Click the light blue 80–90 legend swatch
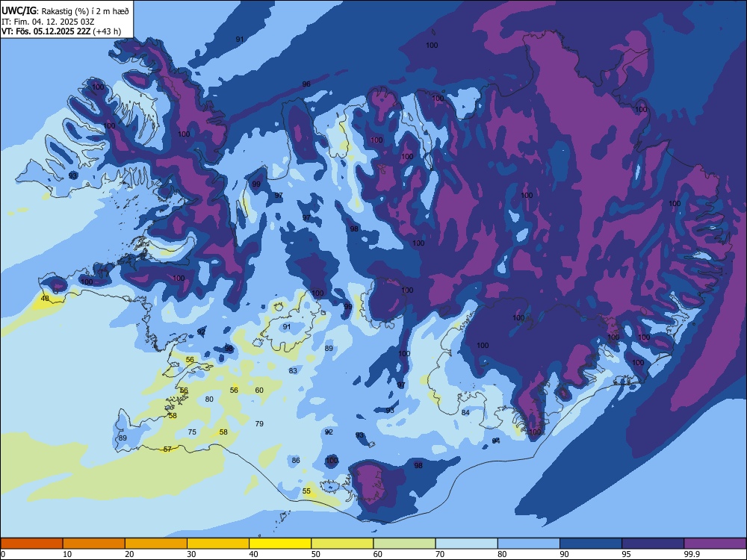This screenshot has width=747, height=560. [x=529, y=544]
